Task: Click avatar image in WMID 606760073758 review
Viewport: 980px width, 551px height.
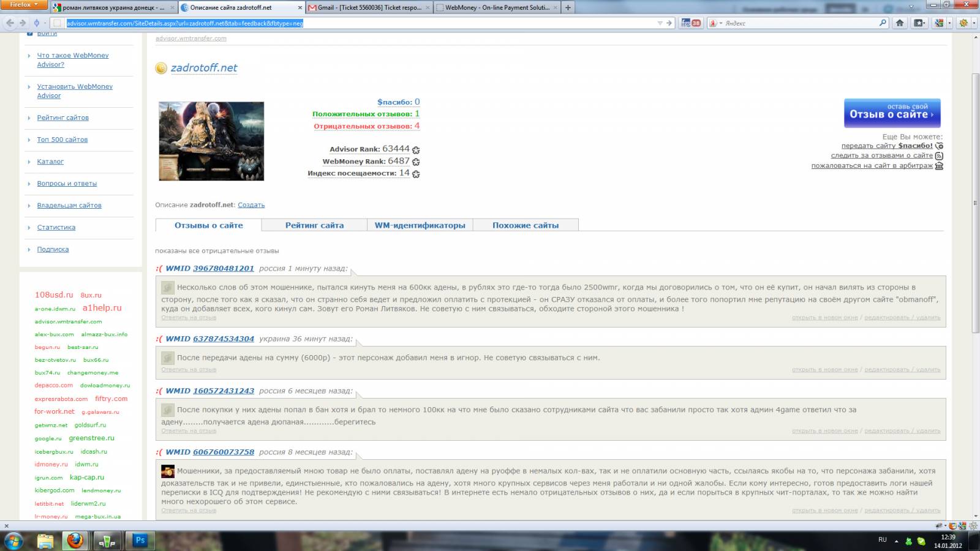Action: click(x=168, y=471)
